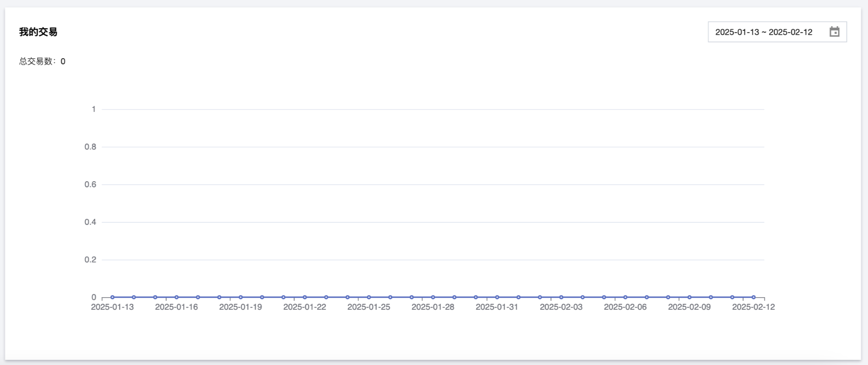Viewport: 868px width, 365px height.
Task: Select the data point for 2025-01-28
Action: (x=433, y=297)
